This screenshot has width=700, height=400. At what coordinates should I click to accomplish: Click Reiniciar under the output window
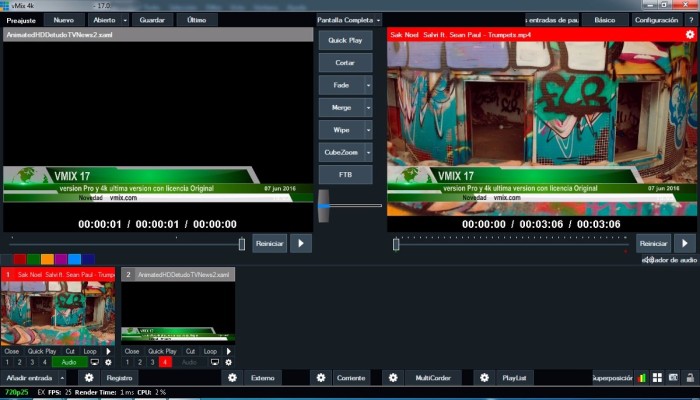coord(654,243)
